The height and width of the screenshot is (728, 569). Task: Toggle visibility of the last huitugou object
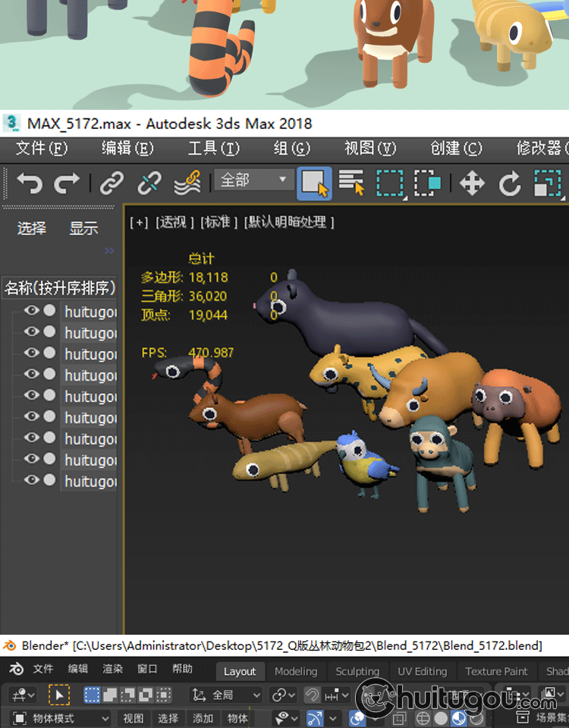[x=31, y=480]
